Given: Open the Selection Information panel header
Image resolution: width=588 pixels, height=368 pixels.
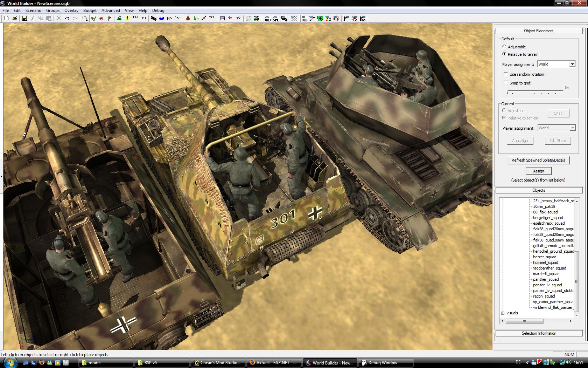Looking at the screenshot, I should tap(539, 333).
